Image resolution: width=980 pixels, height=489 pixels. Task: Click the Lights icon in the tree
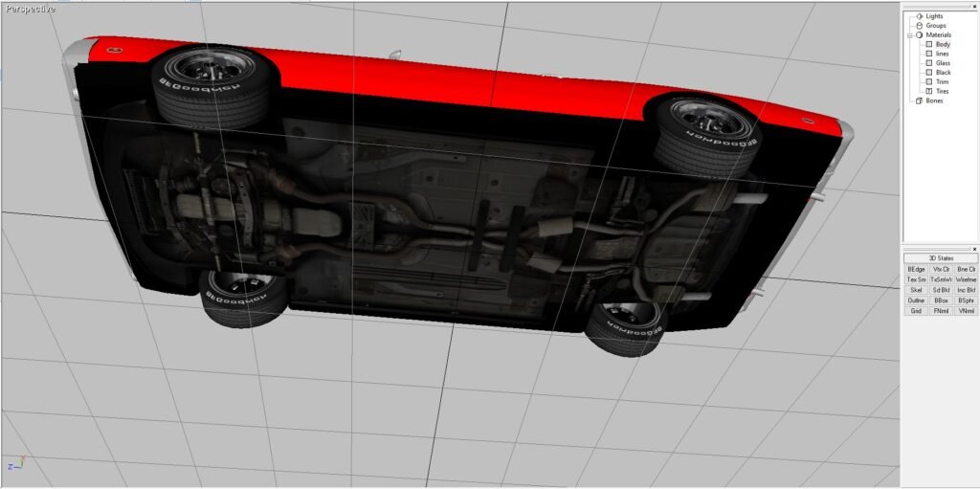pyautogui.click(x=919, y=16)
